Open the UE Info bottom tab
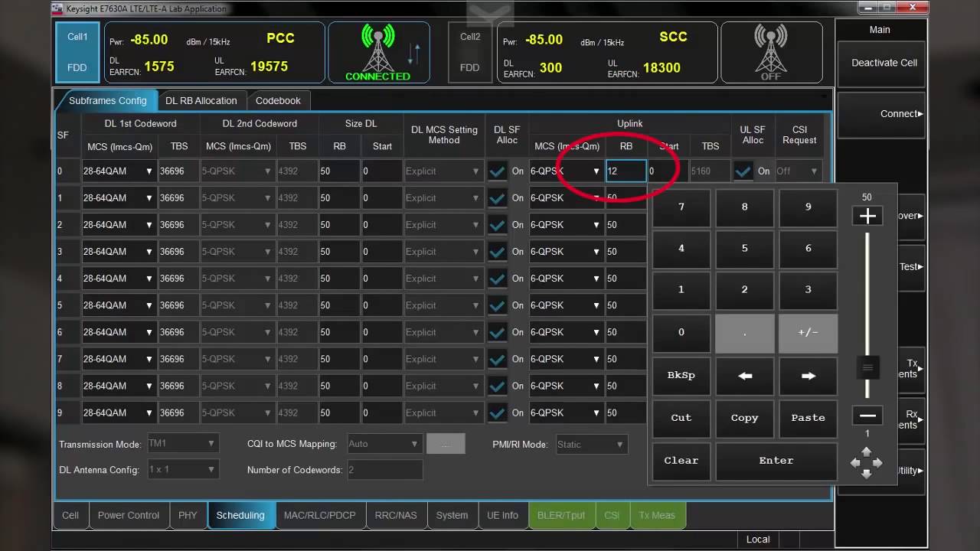 (x=503, y=515)
